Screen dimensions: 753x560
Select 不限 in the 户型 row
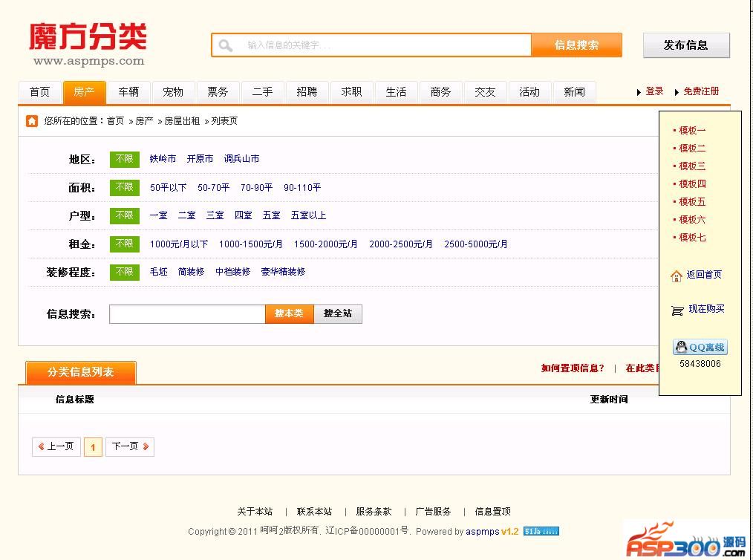click(124, 215)
